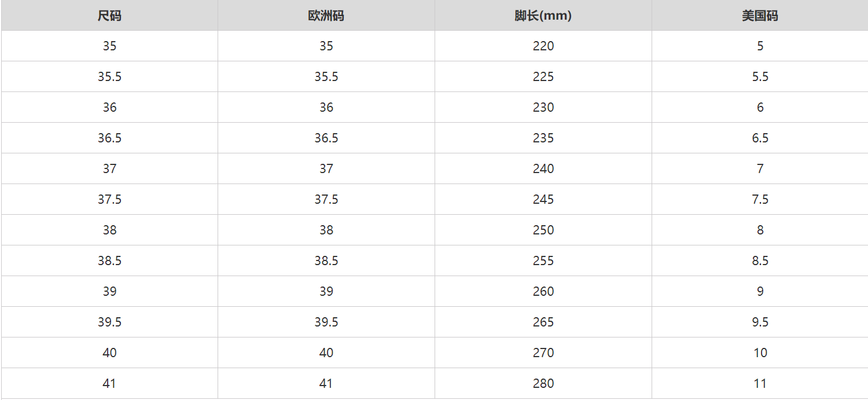Select the 脚长(mm) column header
The image size is (868, 400).
pos(543,16)
